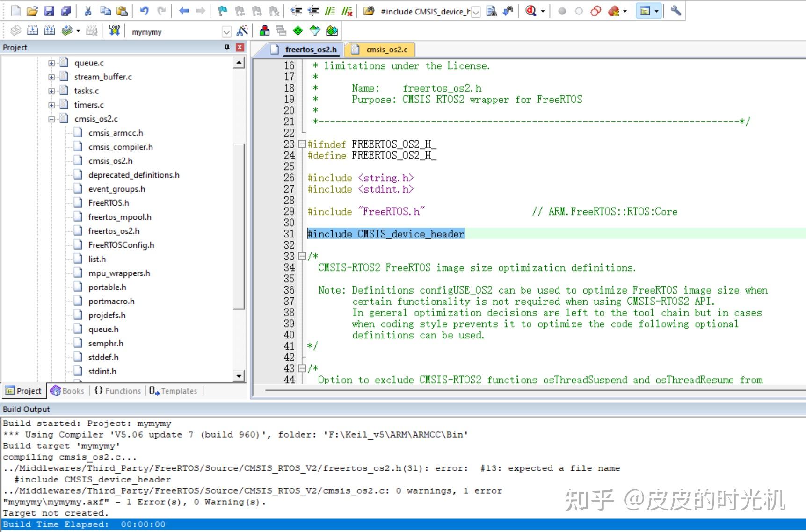Comment out the selected lines
The height and width of the screenshot is (532, 806).
[330, 11]
